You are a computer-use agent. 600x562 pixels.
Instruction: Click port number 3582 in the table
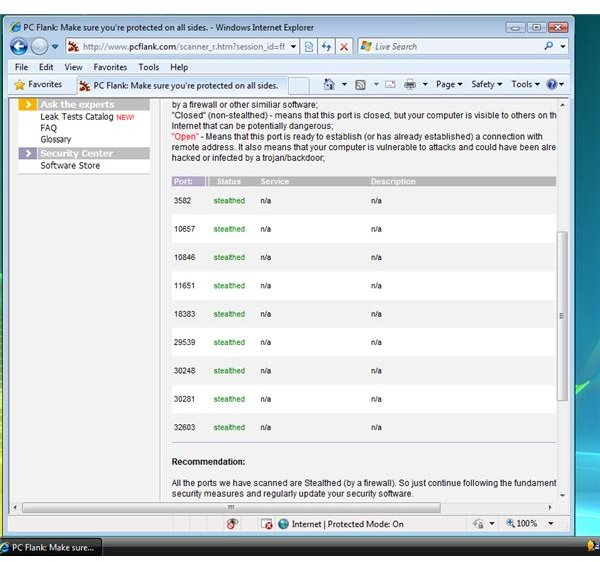[182, 201]
